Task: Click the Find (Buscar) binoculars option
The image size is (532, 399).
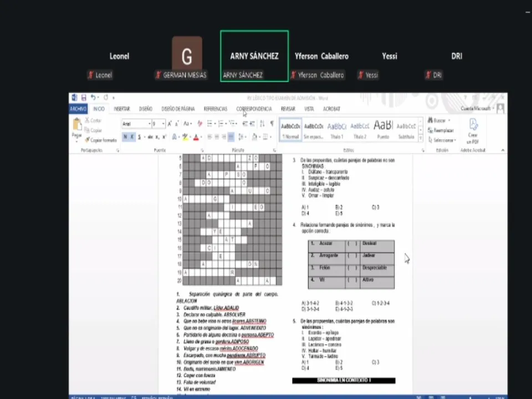Action: [439, 120]
